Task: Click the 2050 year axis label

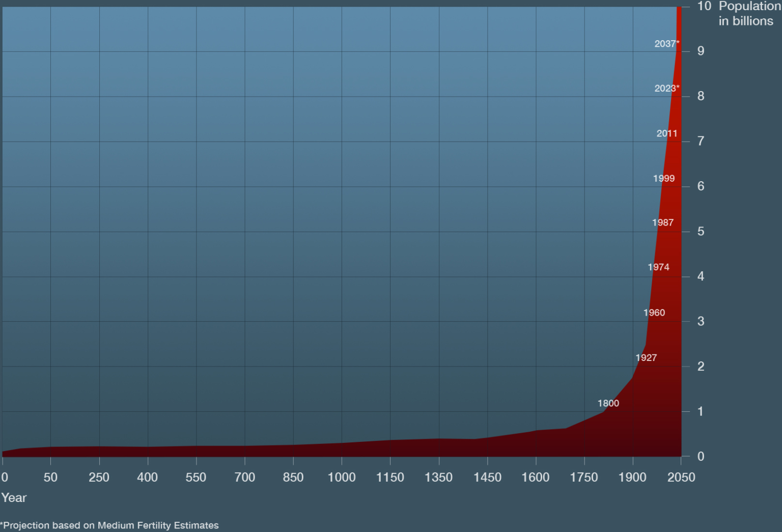Action: [x=681, y=478]
